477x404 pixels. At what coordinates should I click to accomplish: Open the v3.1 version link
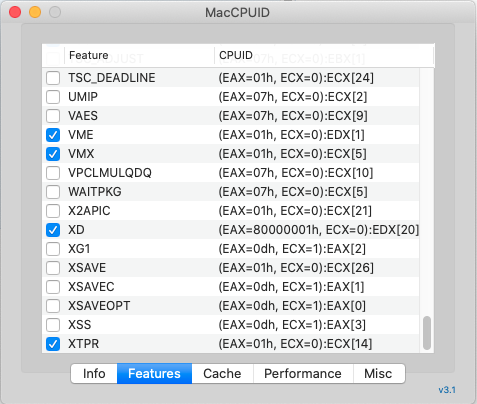click(x=447, y=390)
